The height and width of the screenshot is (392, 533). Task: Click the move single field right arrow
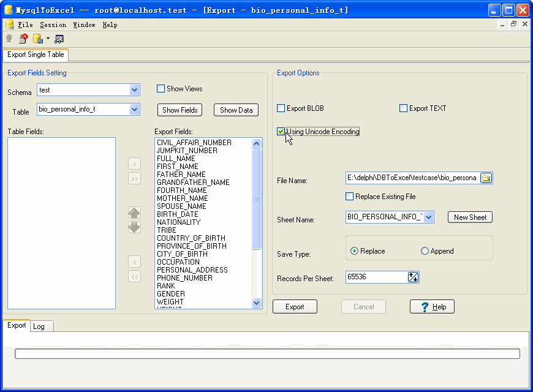click(135, 164)
